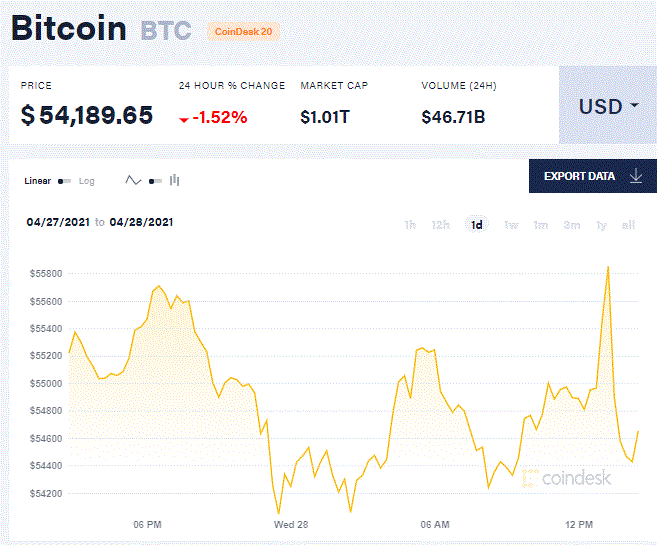Screen dimensions: 657x545
Task: Select the 1w time range
Action: [x=511, y=225]
